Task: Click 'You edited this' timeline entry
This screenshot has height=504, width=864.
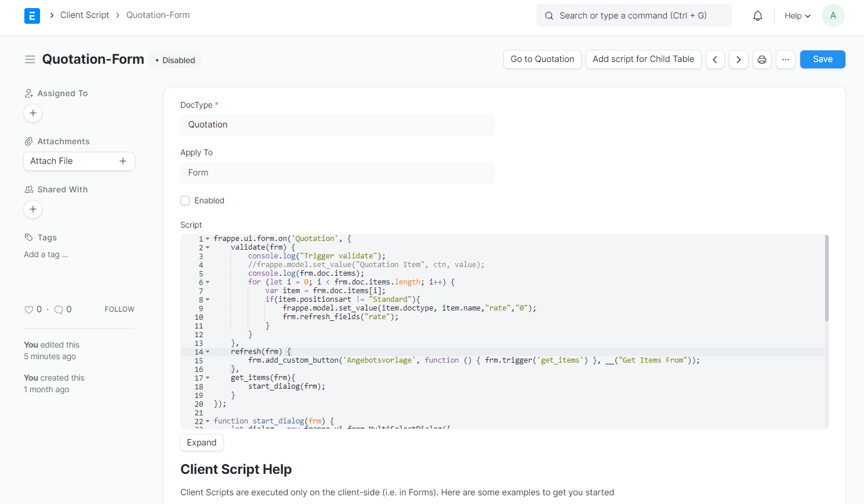Action: (52, 345)
